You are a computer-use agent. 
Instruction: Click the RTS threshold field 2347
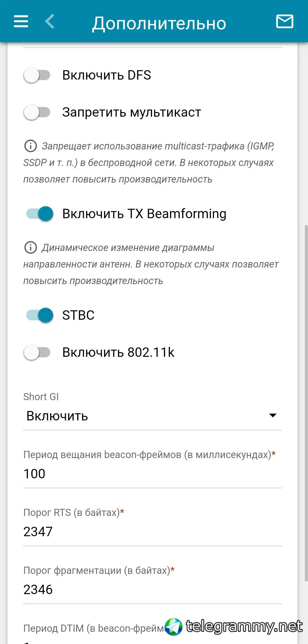coord(152,532)
